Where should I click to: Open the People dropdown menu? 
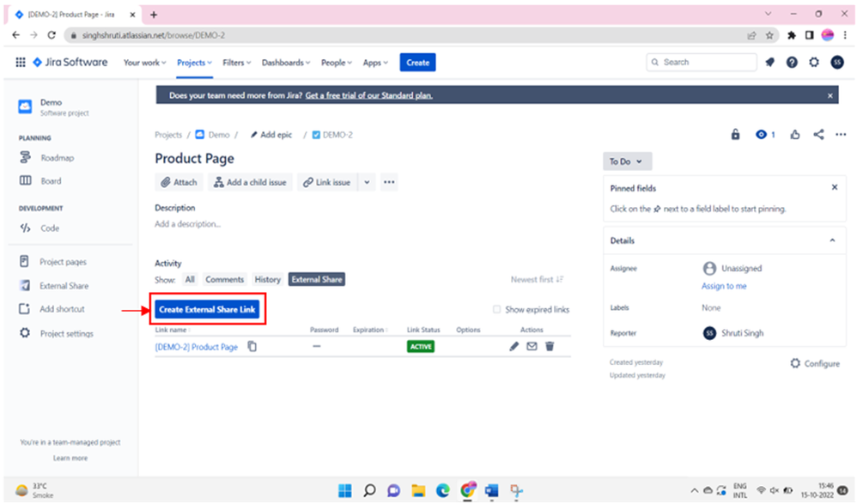[336, 63]
